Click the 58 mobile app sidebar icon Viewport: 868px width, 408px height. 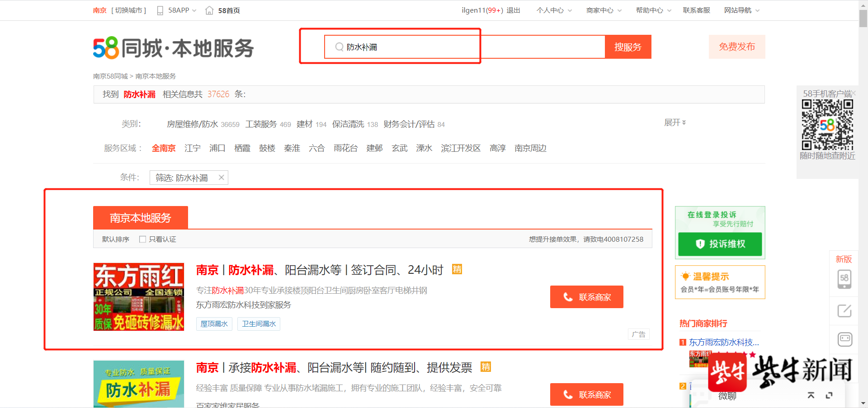pos(844,279)
